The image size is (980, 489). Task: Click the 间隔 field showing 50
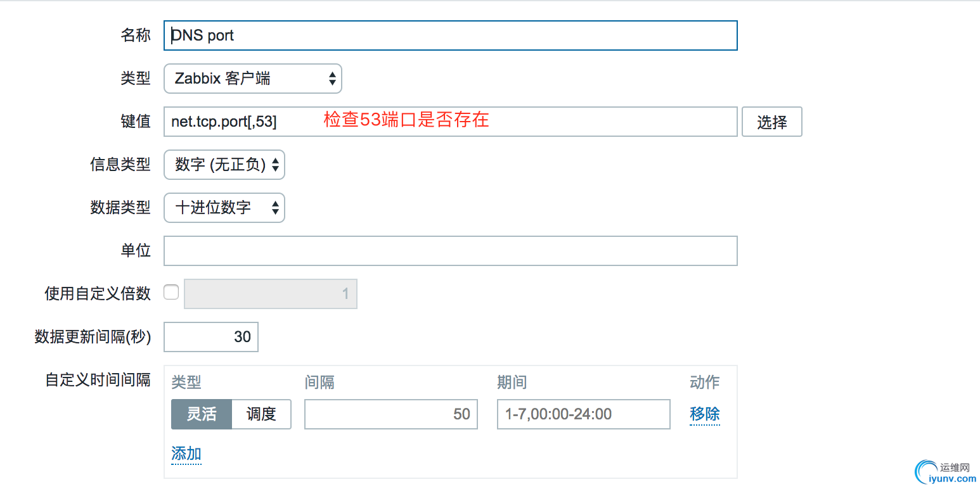point(390,414)
